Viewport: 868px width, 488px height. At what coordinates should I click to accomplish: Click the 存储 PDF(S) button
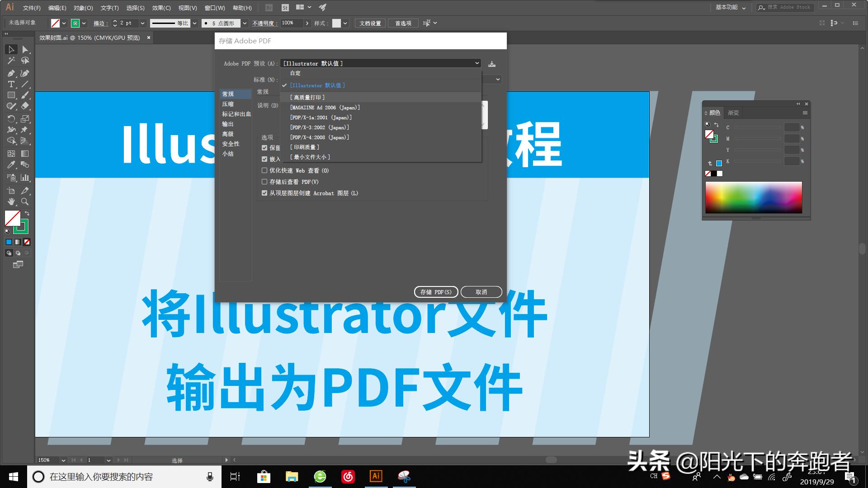tap(435, 292)
